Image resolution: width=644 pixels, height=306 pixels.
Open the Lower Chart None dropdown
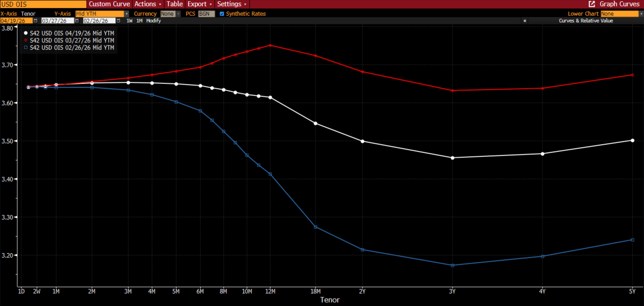tap(641, 14)
